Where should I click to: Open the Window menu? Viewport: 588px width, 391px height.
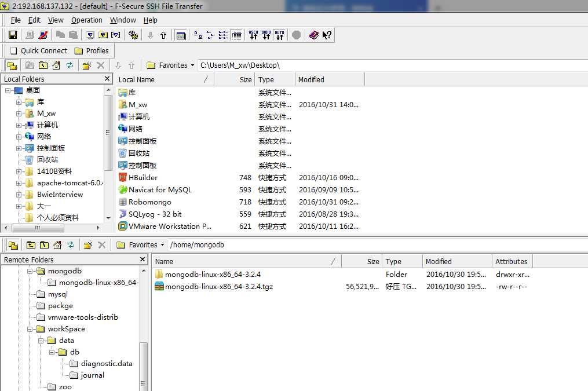click(123, 20)
